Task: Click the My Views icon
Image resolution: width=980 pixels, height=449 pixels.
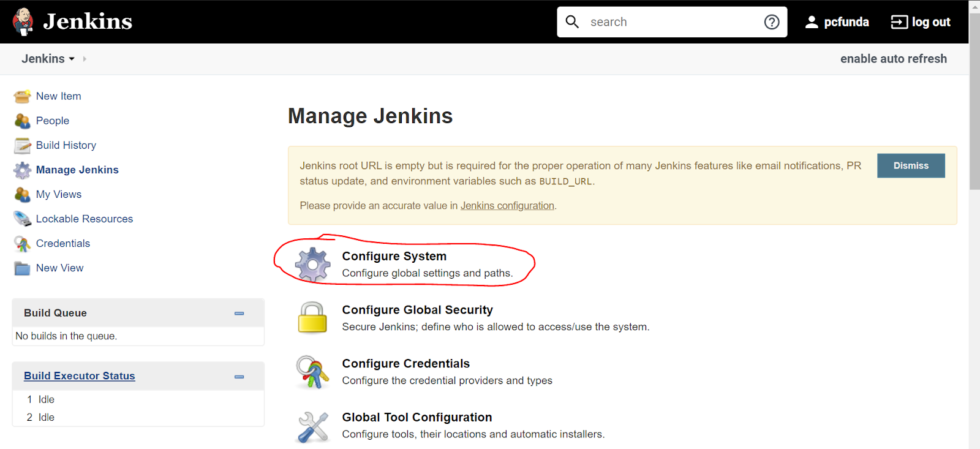Action: pyautogui.click(x=23, y=194)
